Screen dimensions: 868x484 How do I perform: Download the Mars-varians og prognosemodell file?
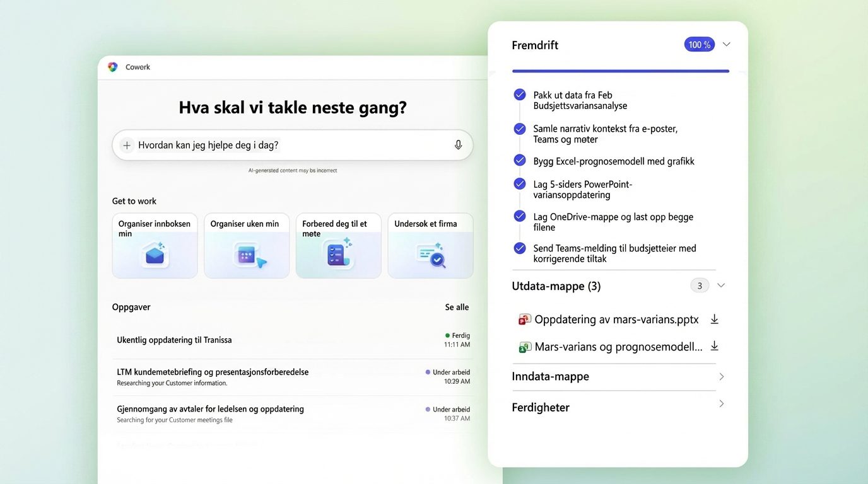714,346
